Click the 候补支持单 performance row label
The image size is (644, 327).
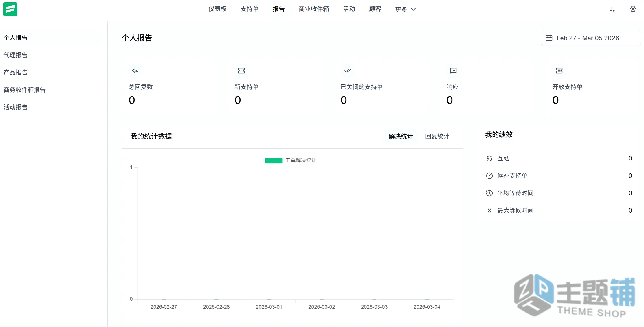[512, 176]
